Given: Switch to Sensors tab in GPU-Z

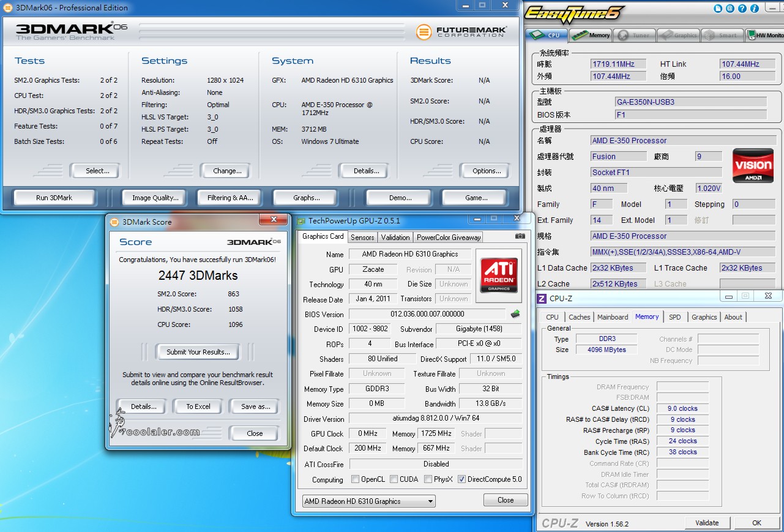Looking at the screenshot, I should [x=362, y=237].
